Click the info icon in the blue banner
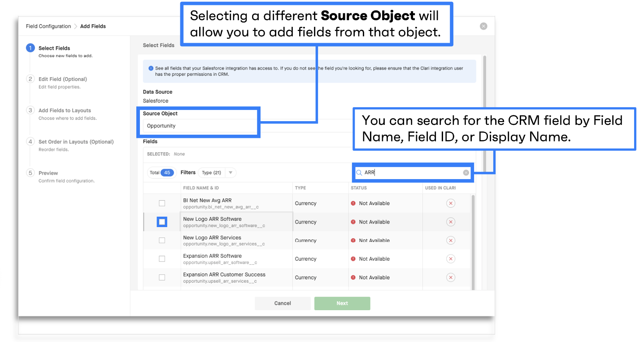The image size is (644, 342). (x=151, y=69)
